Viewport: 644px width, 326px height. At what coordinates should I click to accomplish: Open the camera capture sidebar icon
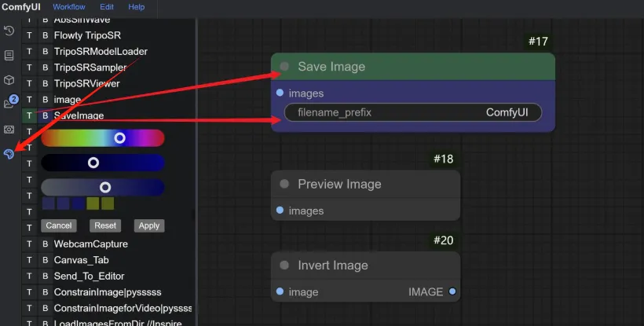click(9, 130)
